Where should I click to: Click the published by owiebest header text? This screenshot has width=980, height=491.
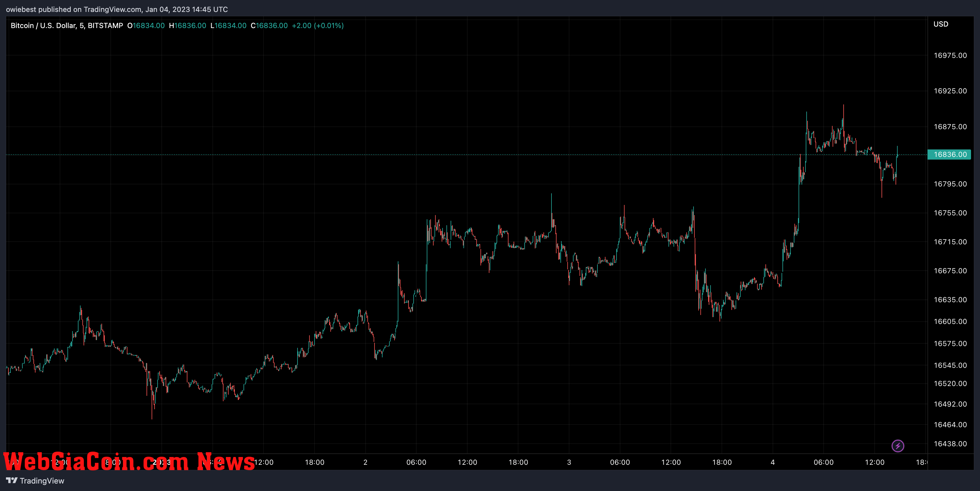[x=117, y=9]
